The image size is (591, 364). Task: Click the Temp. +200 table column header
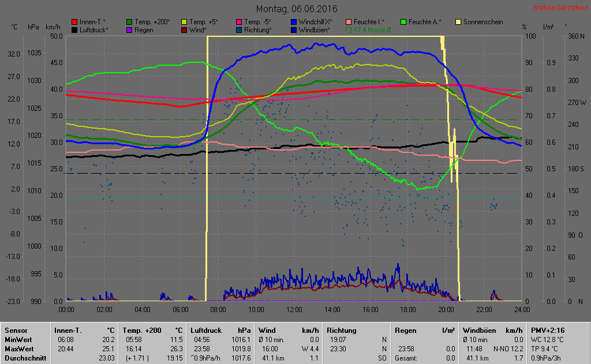coord(142,331)
